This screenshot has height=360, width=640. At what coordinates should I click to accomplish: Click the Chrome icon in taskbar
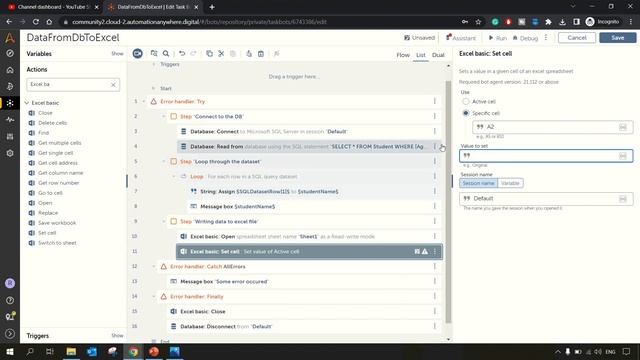point(133,351)
